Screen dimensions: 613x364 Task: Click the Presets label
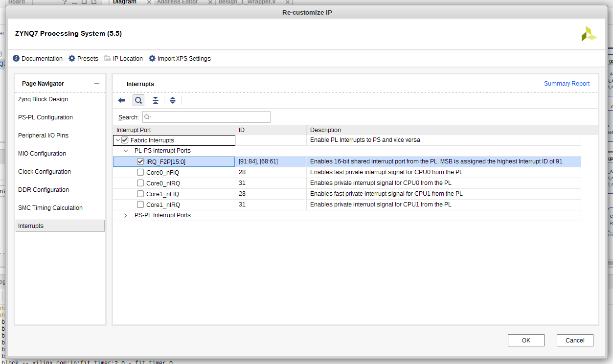[x=88, y=59]
